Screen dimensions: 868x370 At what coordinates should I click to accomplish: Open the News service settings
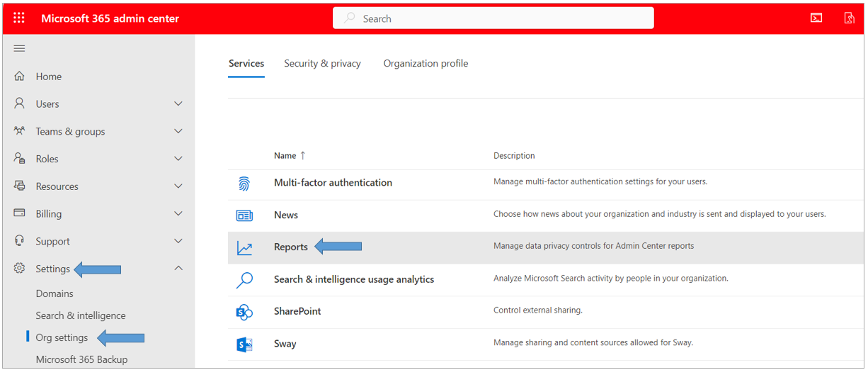click(286, 215)
